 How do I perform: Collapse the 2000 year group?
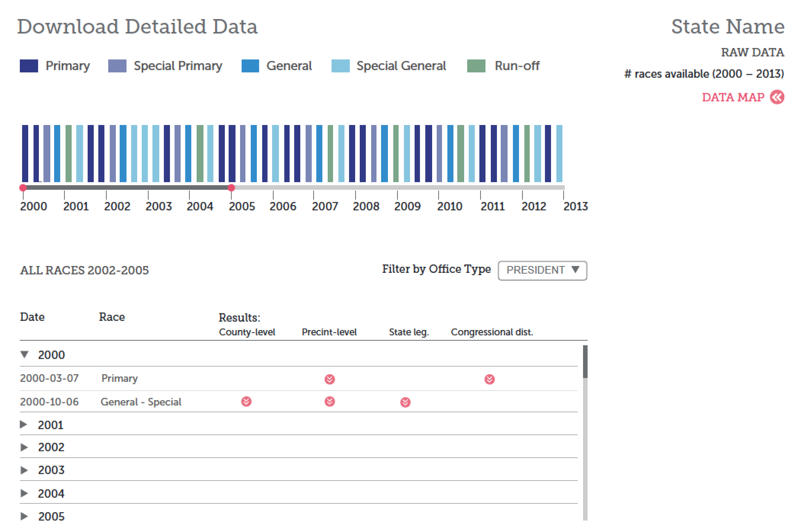click(x=24, y=355)
